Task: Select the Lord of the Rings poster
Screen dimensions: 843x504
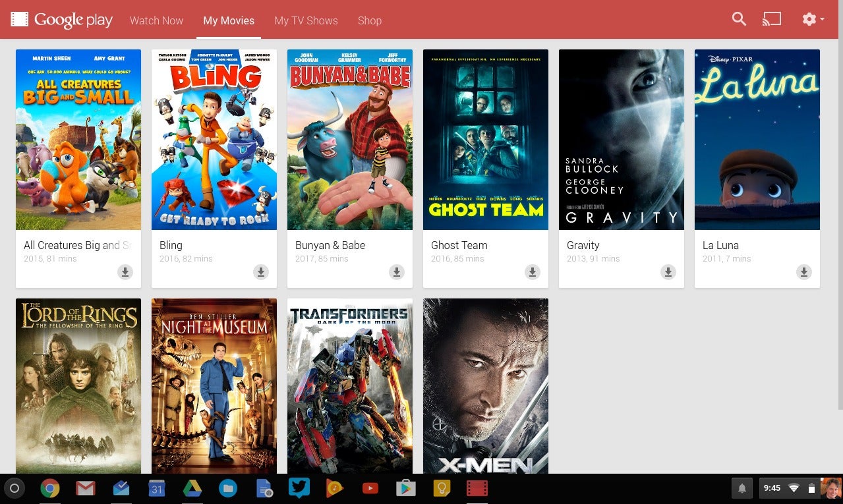Action: point(78,385)
